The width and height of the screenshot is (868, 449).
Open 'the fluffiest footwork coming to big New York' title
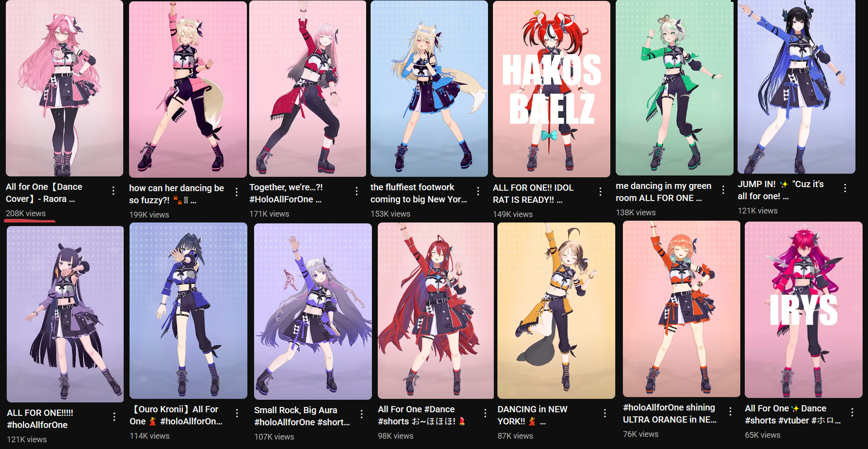click(x=419, y=193)
